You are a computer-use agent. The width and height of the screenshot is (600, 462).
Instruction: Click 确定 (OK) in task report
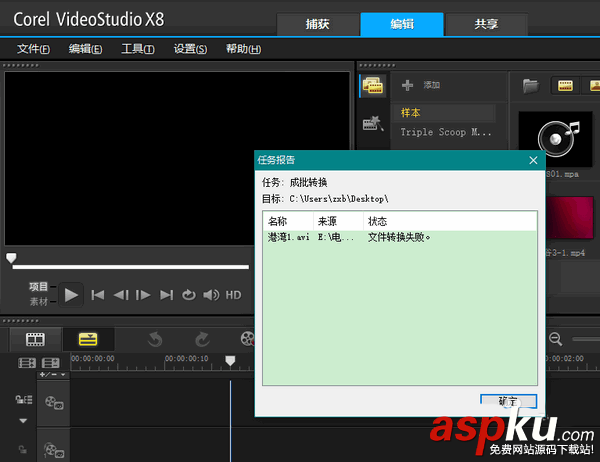[508, 401]
